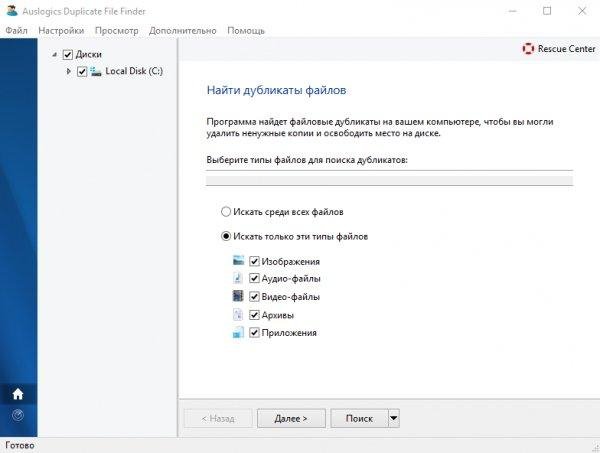This screenshot has height=453, width=600.
Task: Open the Помощь menu
Action: [246, 31]
